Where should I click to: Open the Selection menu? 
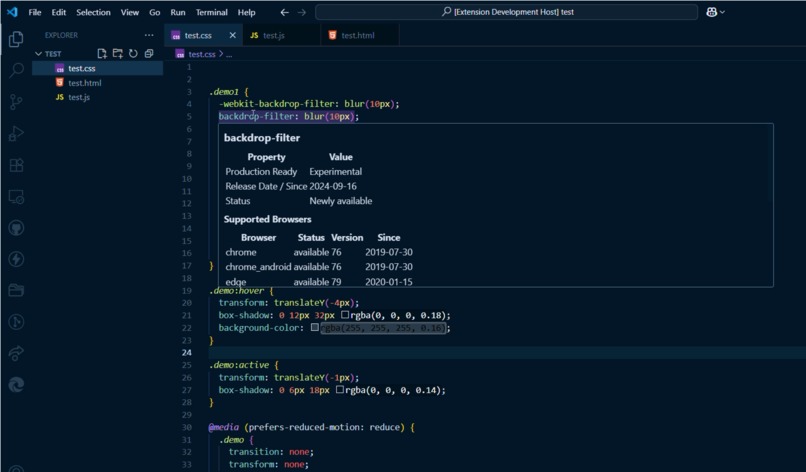coord(93,12)
